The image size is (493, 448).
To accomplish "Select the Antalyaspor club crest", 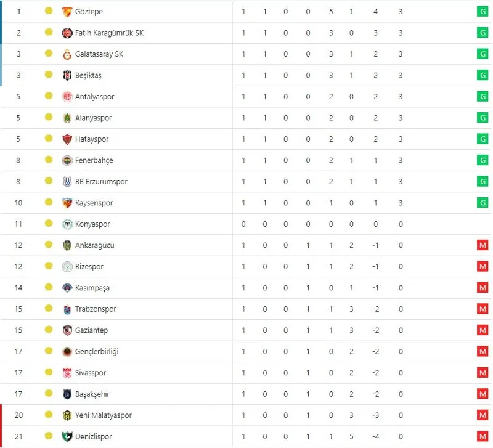I will click(x=68, y=96).
